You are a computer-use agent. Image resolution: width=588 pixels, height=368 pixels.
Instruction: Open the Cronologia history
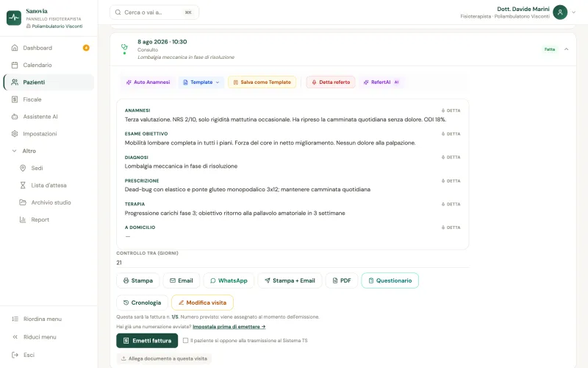pos(142,302)
